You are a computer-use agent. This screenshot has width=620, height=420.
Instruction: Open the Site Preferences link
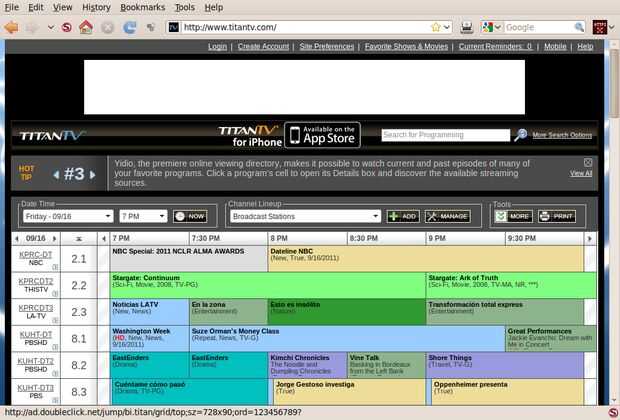pos(327,47)
